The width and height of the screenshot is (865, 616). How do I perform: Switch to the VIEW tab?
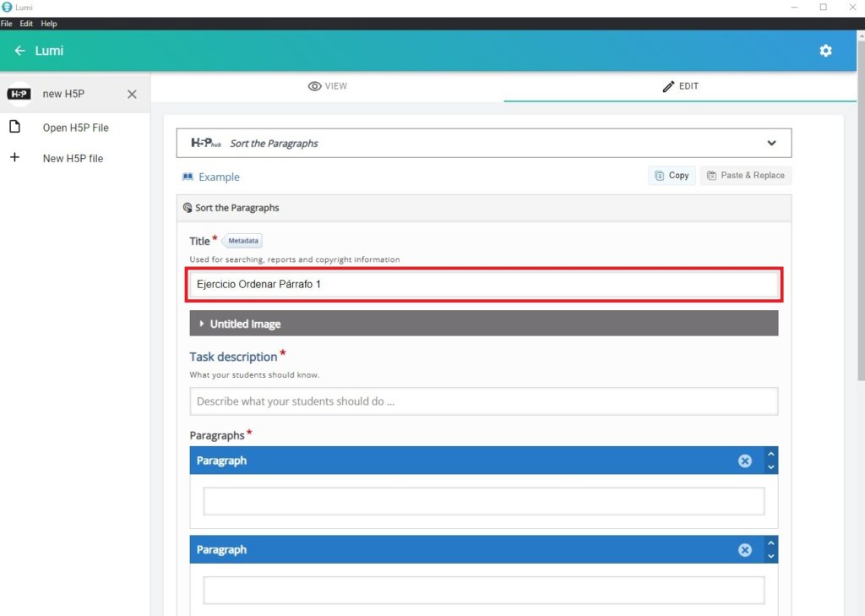[x=327, y=86]
